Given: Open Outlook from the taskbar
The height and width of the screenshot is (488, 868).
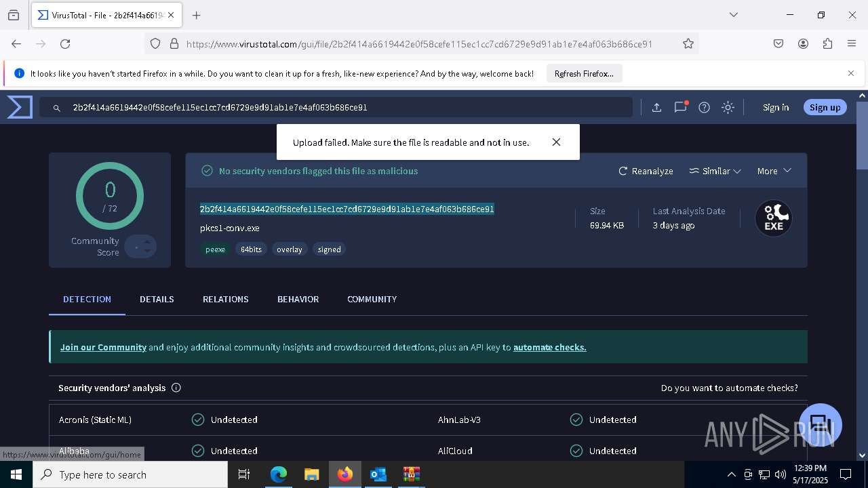Looking at the screenshot, I should pyautogui.click(x=378, y=474).
